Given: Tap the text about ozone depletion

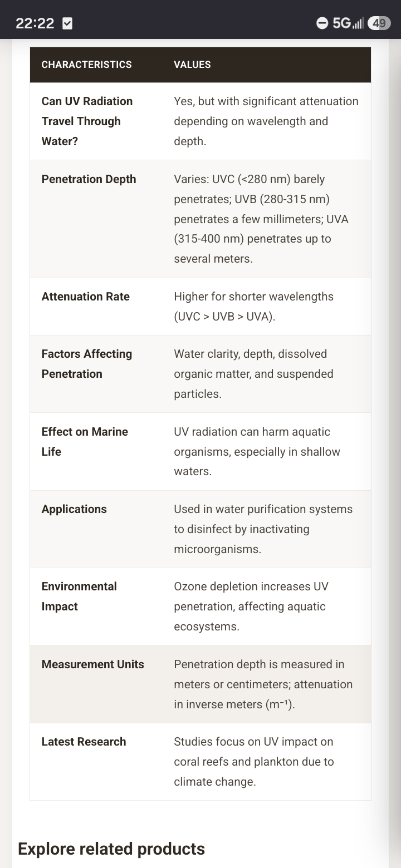Looking at the screenshot, I should coord(251,606).
